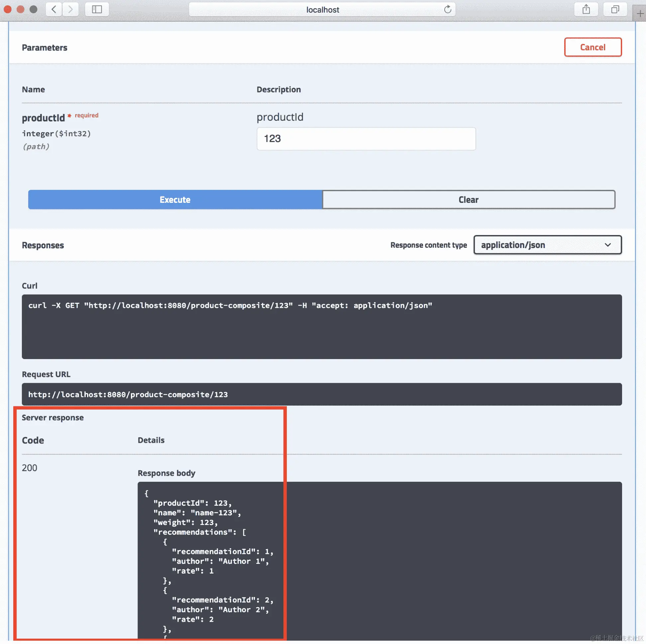Click the curl command code block

point(321,326)
